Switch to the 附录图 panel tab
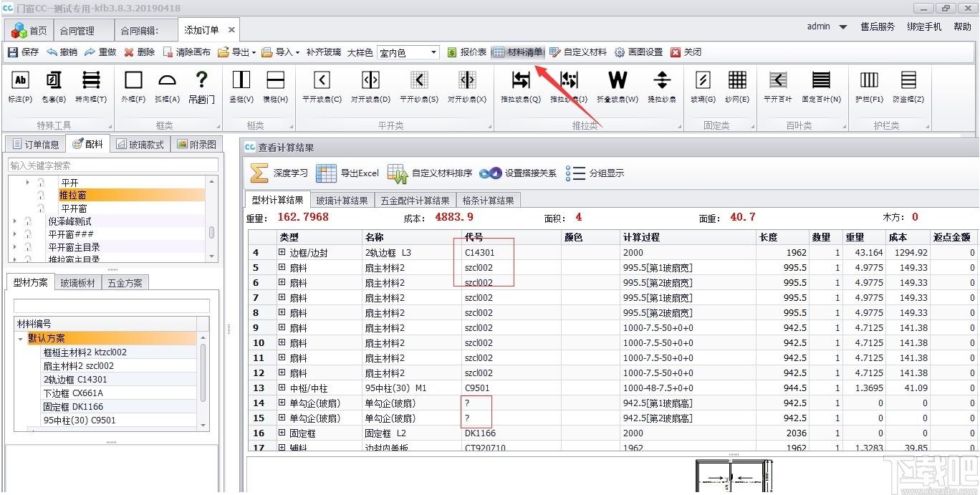 (196, 144)
